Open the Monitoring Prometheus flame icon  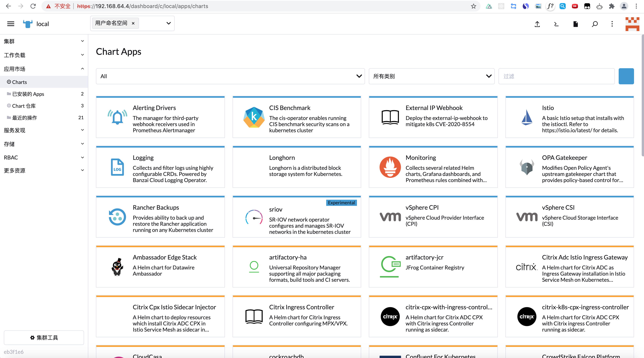(390, 167)
